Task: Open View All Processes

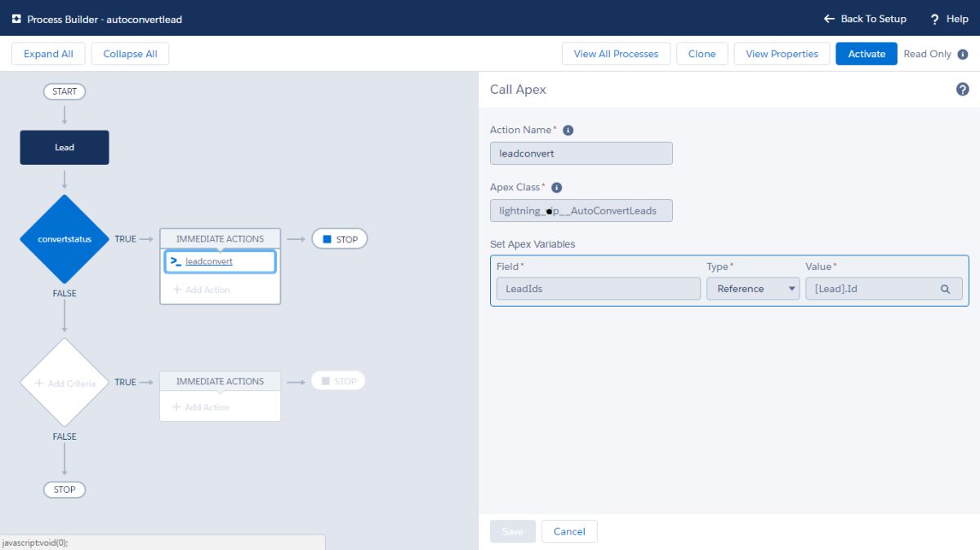Action: point(616,54)
